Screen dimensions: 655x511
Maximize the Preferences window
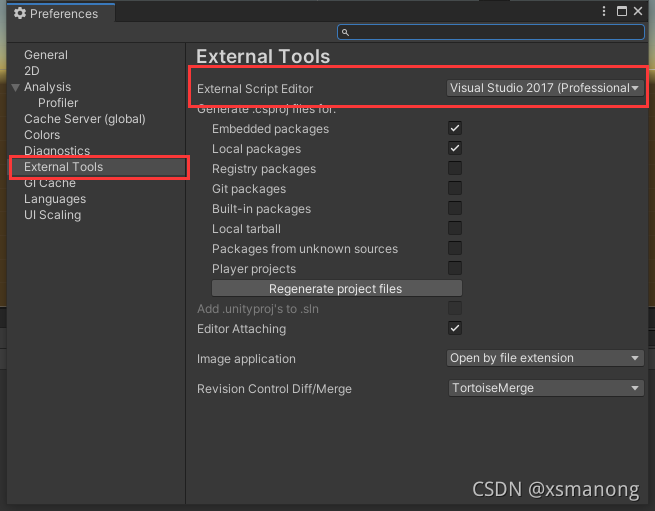tap(622, 11)
